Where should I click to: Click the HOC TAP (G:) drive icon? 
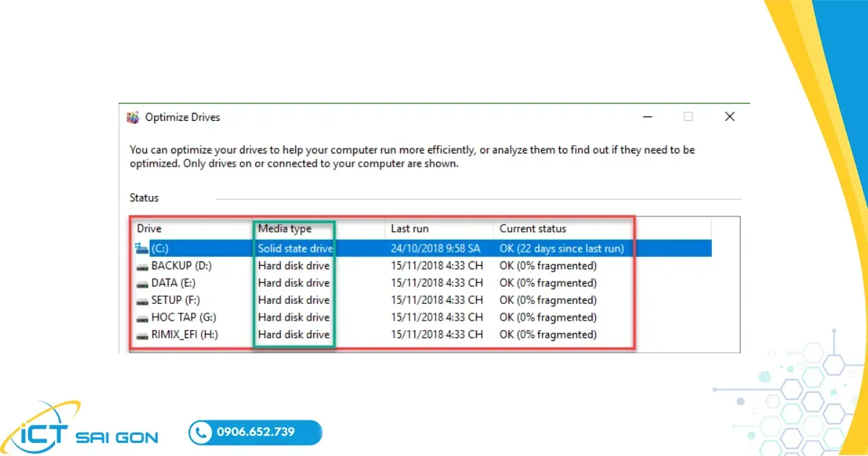(141, 318)
